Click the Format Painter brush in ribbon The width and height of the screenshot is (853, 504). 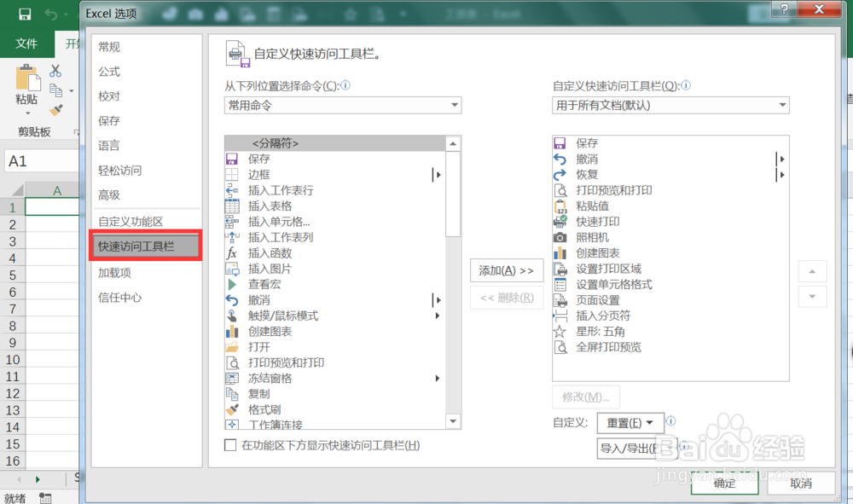(x=55, y=110)
